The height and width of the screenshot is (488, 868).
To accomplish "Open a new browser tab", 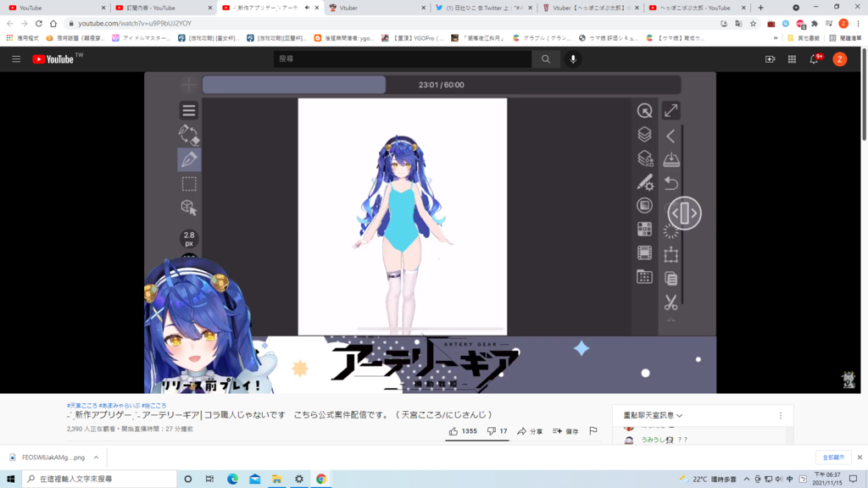I will pos(760,8).
